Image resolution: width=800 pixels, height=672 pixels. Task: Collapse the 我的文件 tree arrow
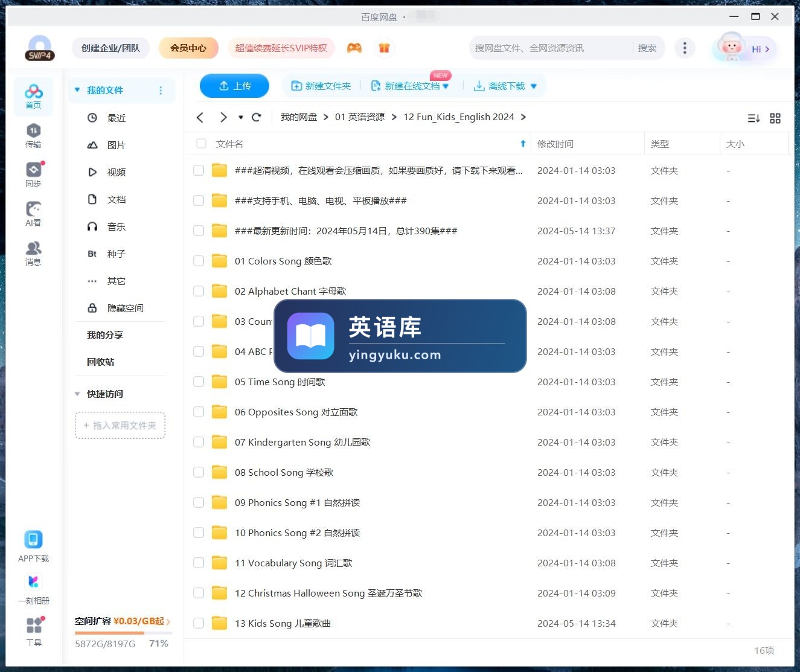(77, 90)
